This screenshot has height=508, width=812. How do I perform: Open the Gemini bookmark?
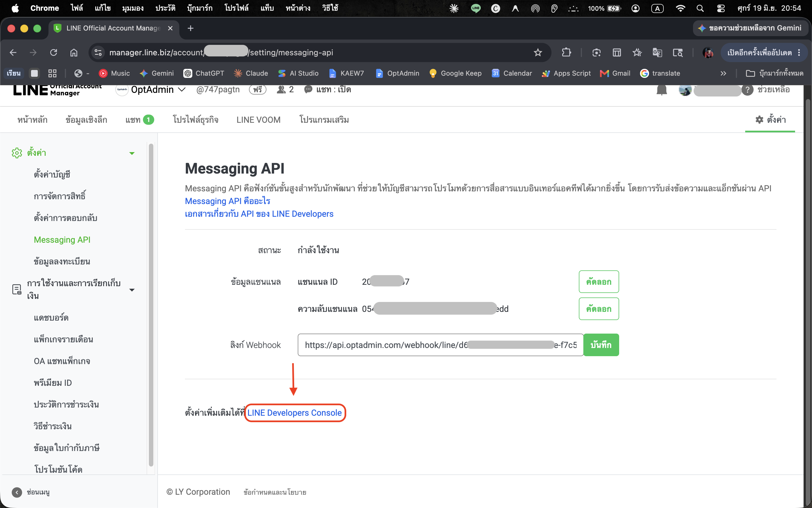tap(157, 73)
